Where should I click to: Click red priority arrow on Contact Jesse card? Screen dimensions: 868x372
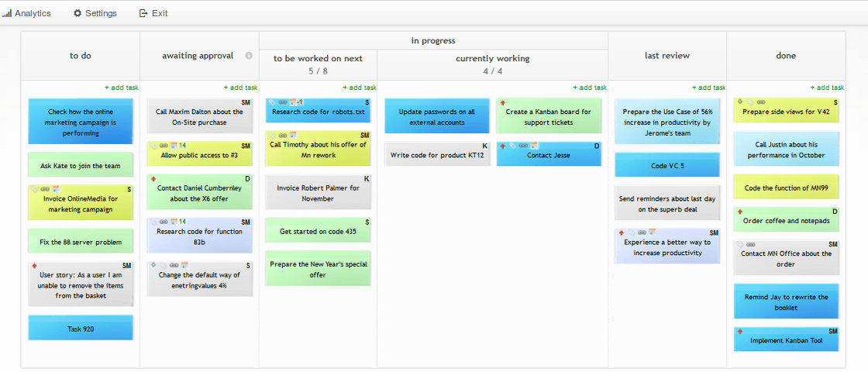tap(503, 146)
